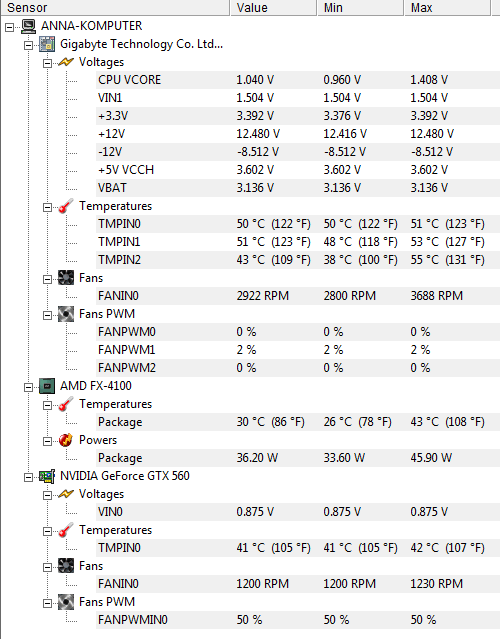Image resolution: width=500 pixels, height=639 pixels.
Task: Collapse the Powers section under AMD FX-4100
Action: point(47,441)
